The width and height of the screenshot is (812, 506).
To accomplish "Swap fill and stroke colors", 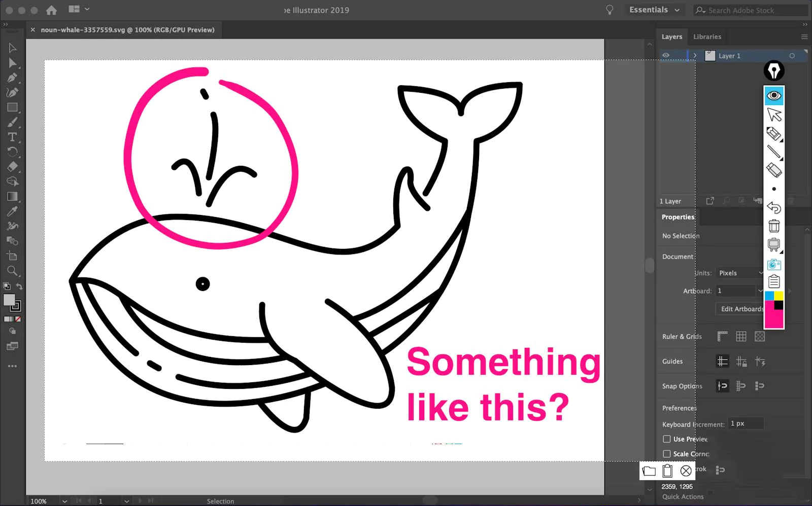I will point(19,286).
